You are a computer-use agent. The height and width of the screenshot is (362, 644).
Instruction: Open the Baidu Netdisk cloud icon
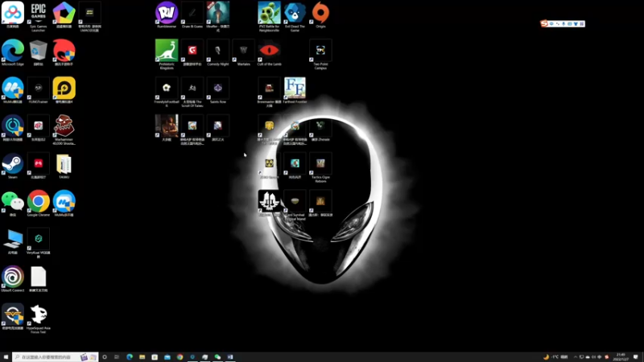click(13, 14)
